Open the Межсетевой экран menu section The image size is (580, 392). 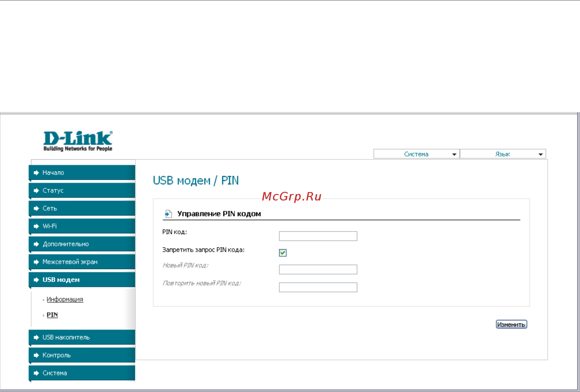82,262
